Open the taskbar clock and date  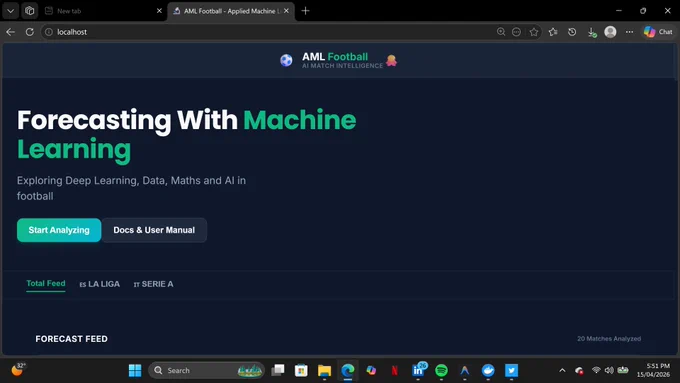654,370
